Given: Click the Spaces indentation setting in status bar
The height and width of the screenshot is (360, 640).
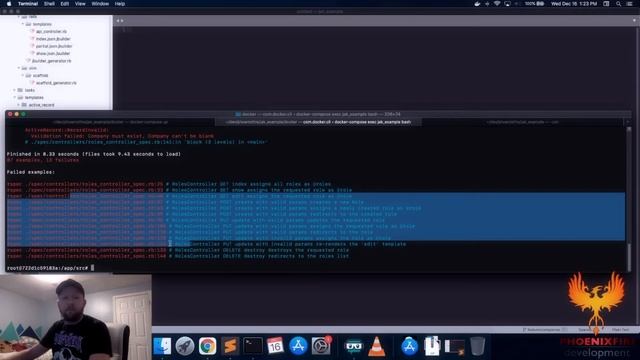Looking at the screenshot, I should tap(585, 329).
